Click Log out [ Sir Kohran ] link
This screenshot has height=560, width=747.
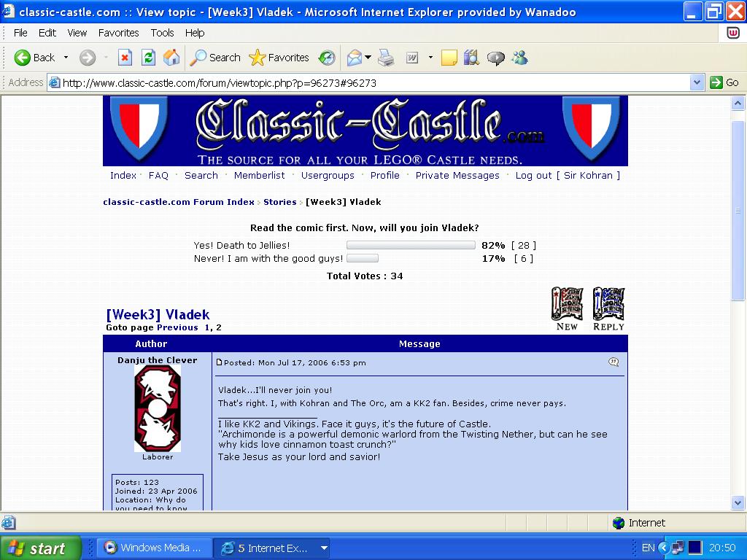tap(568, 175)
